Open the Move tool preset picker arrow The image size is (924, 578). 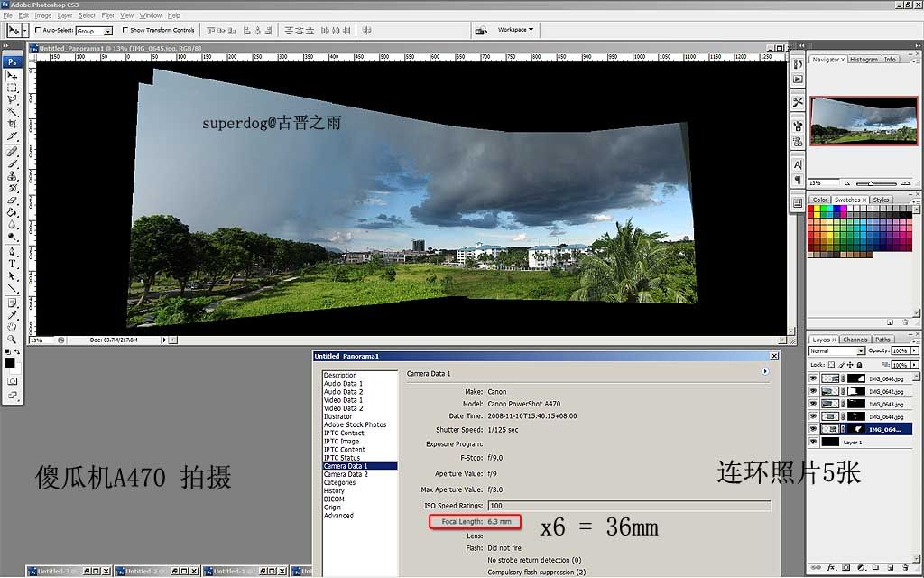click(x=24, y=30)
